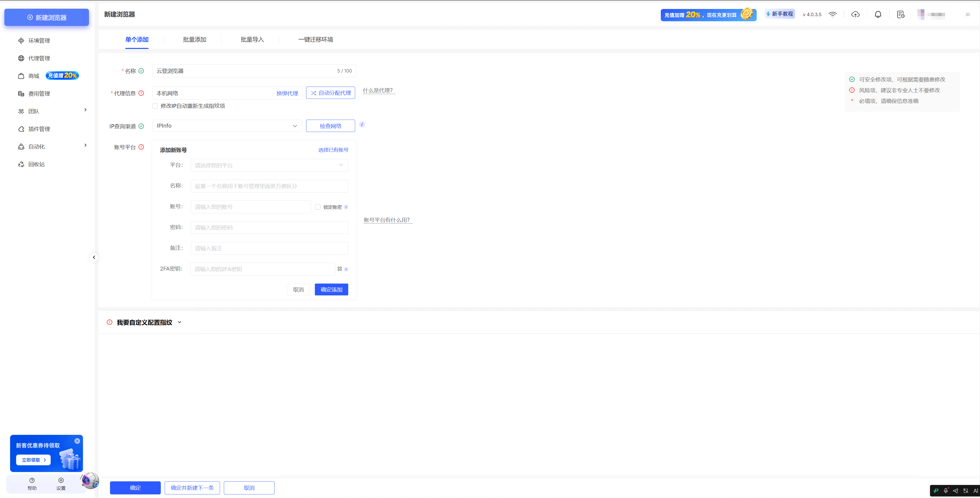The width and height of the screenshot is (980, 498).
Task: Open the task log icon beside the bell
Action: (901, 14)
